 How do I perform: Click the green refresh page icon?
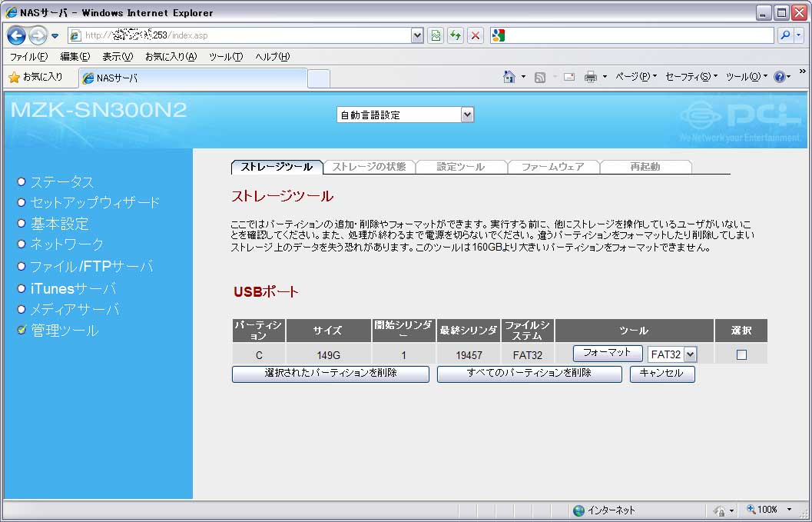pos(456,35)
